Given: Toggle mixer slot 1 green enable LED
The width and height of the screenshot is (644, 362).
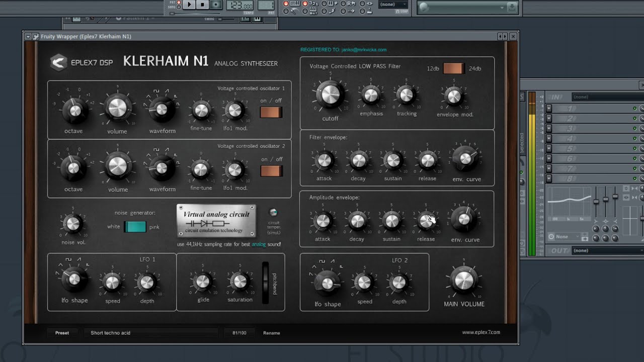Looking at the screenshot, I should pos(635,109).
